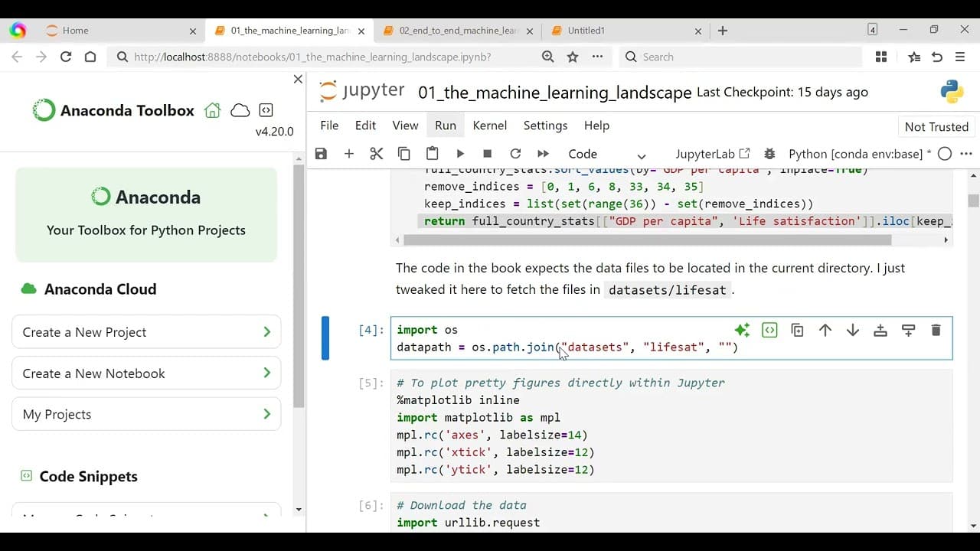
Task: Click code cell 5 matplotlib setup
Action: coord(671,426)
